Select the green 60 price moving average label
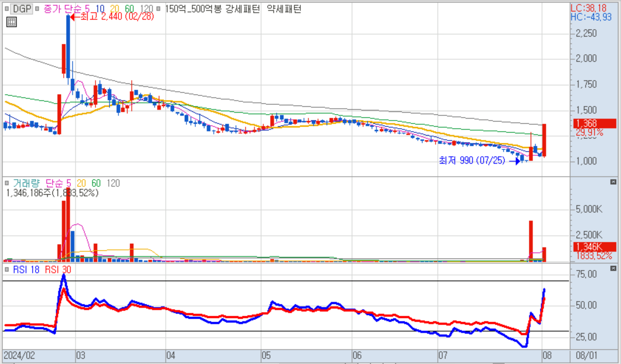621x364 pixels. 130,9
